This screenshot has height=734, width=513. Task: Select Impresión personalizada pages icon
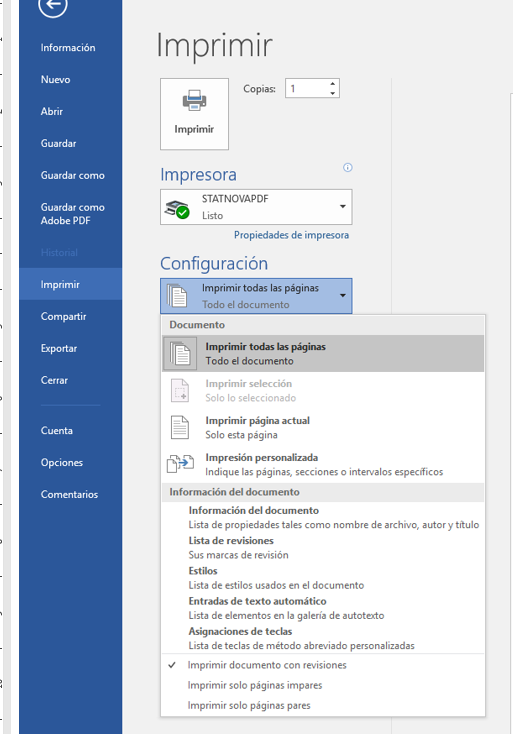point(180,463)
